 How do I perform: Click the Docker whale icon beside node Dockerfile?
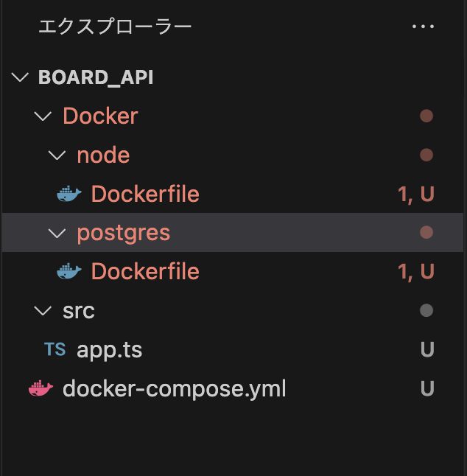click(x=69, y=194)
